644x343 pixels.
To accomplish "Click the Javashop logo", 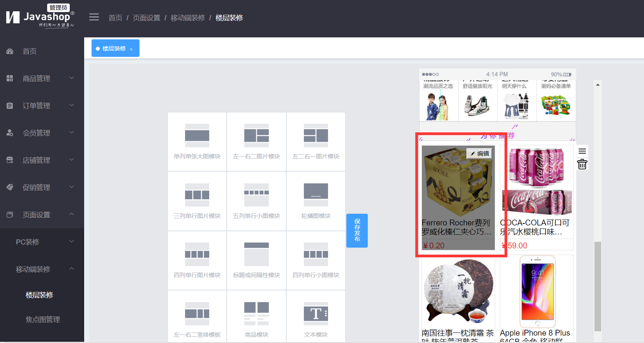I will (40, 18).
